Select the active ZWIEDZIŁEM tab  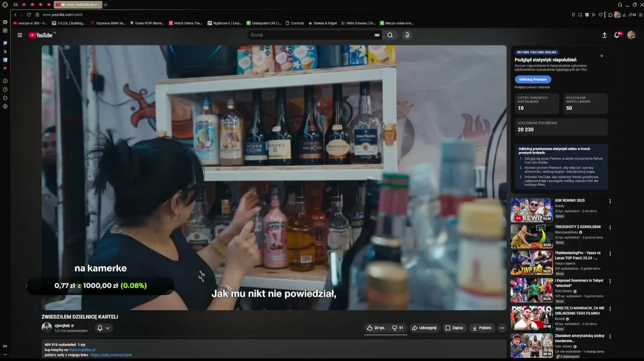click(x=78, y=5)
